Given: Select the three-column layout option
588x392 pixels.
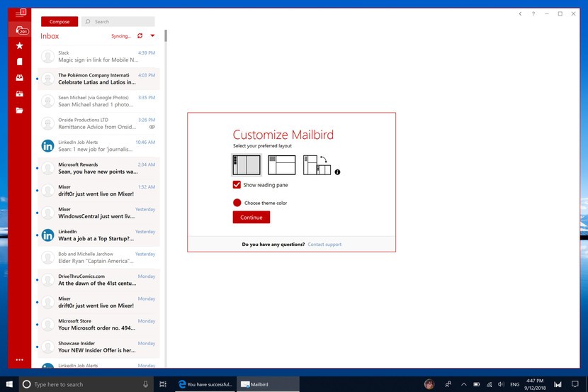Looking at the screenshot, I should 246,165.
